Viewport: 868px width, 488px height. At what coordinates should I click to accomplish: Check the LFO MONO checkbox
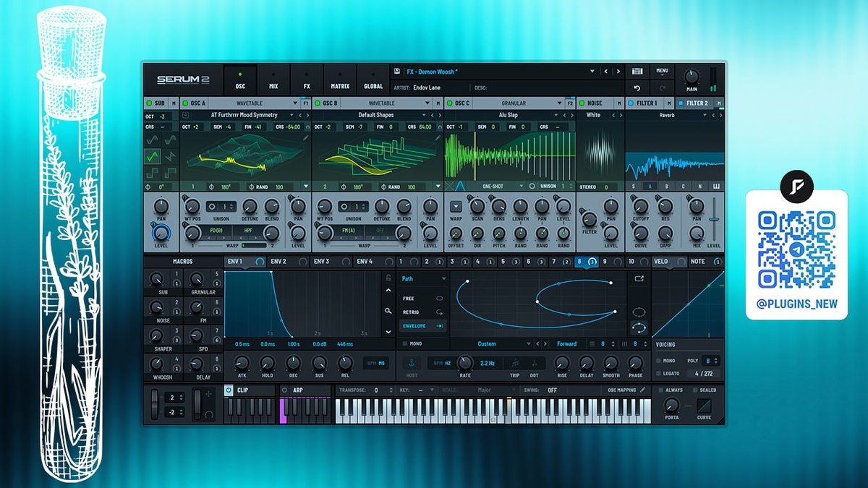(x=404, y=343)
